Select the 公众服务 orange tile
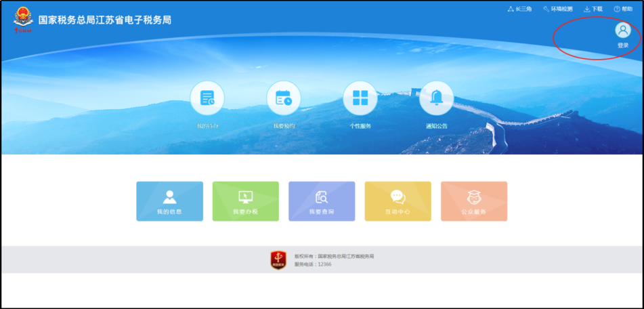 point(474,201)
